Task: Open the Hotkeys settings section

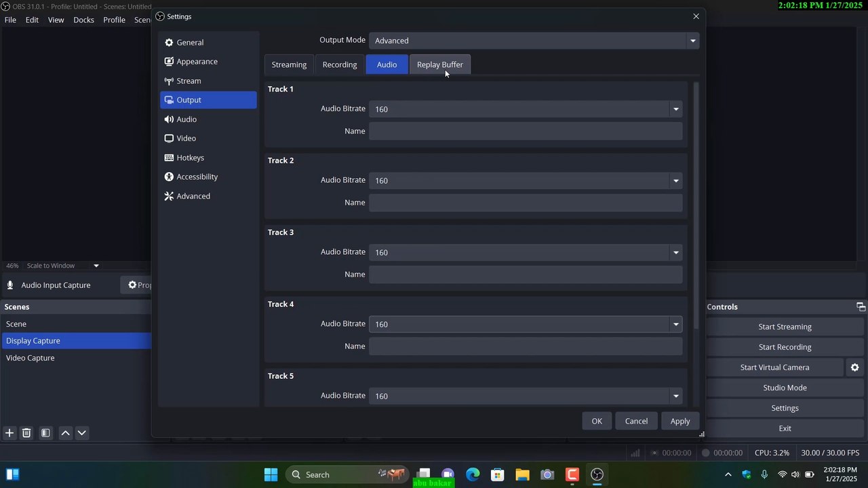Action: point(208,157)
